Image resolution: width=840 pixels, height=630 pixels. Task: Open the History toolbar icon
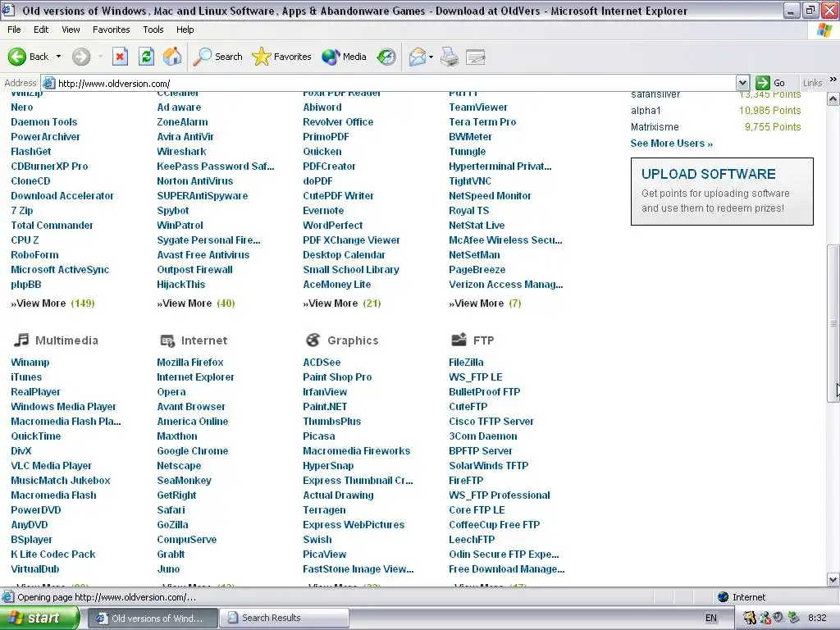coord(386,57)
